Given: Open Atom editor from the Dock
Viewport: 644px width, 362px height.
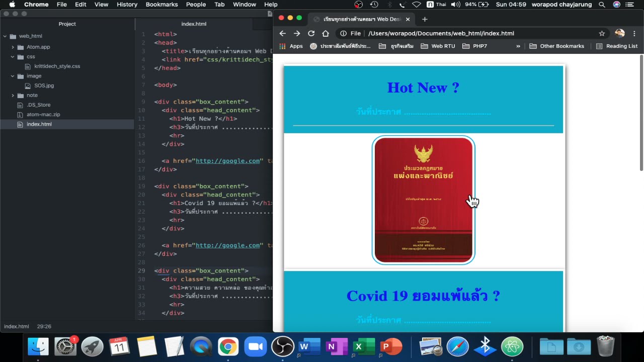Looking at the screenshot, I should click(x=512, y=346).
